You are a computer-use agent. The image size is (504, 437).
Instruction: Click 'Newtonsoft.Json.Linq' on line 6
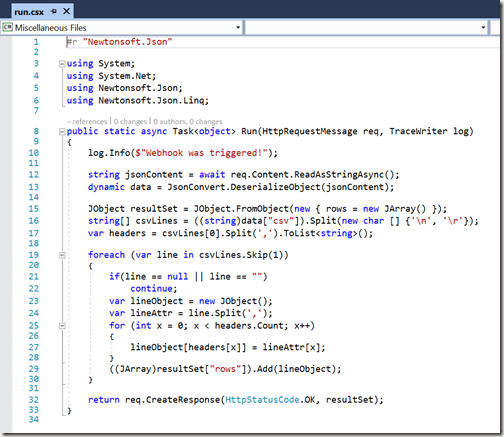151,100
